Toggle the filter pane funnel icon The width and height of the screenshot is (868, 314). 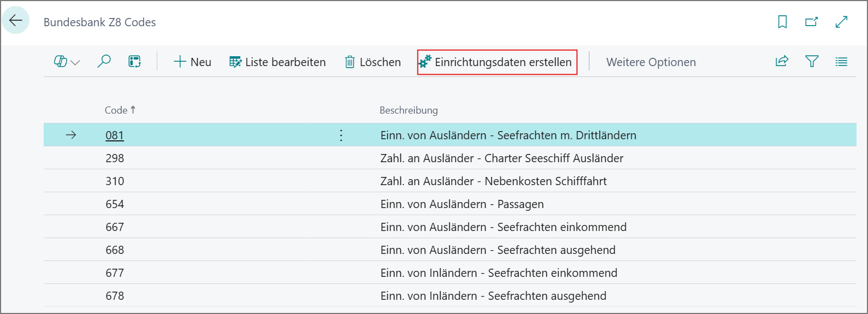(x=812, y=61)
